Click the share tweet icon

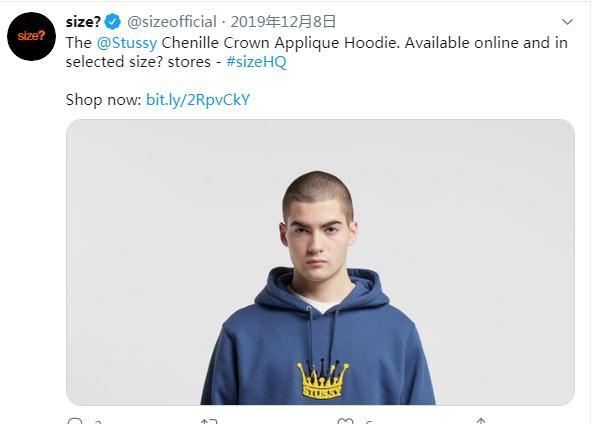point(481,421)
